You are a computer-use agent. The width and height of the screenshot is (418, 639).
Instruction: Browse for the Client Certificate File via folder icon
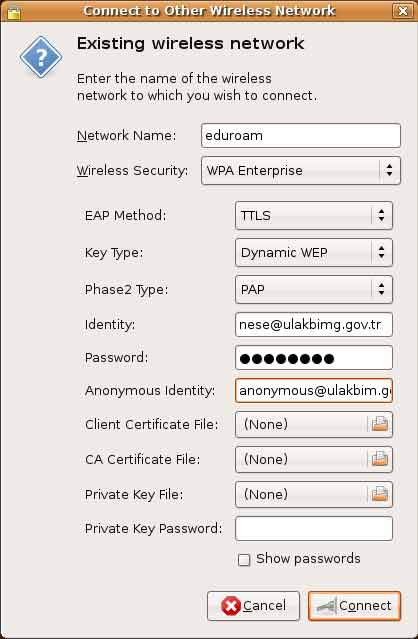[379, 424]
